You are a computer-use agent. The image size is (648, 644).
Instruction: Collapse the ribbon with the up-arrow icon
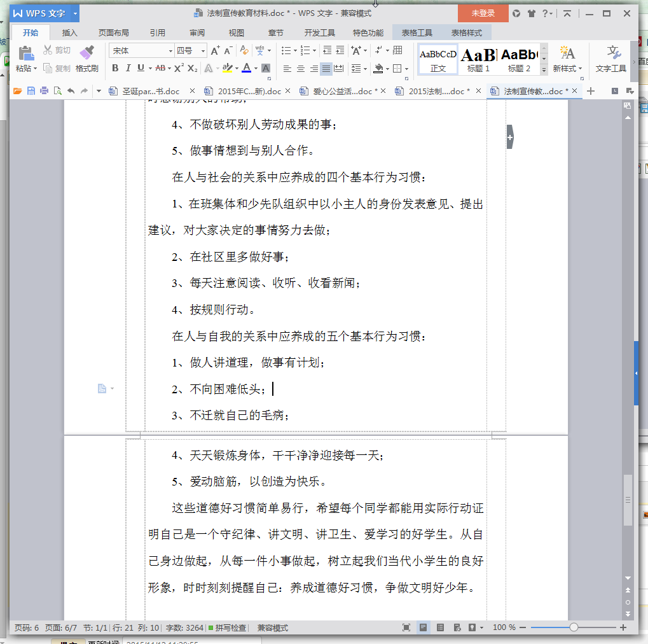567,13
